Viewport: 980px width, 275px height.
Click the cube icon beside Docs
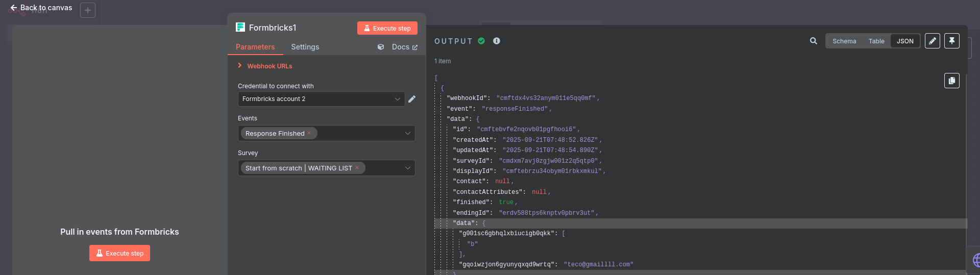click(x=381, y=47)
